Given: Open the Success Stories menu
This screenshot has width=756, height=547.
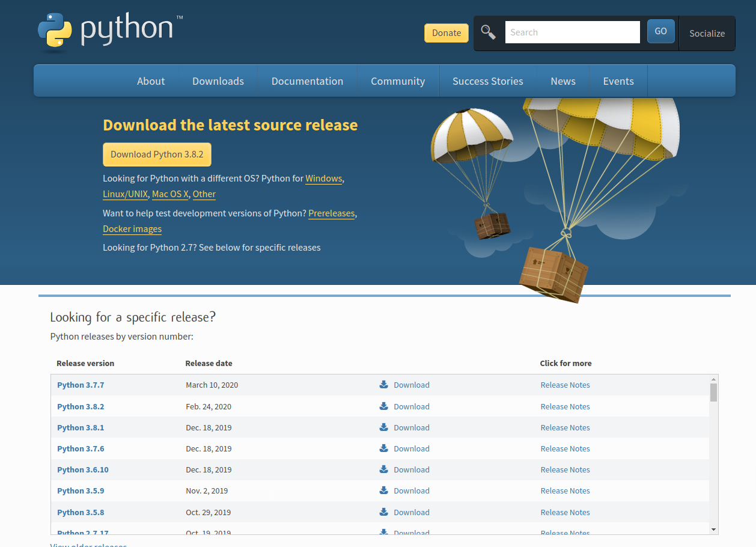Looking at the screenshot, I should pos(488,81).
